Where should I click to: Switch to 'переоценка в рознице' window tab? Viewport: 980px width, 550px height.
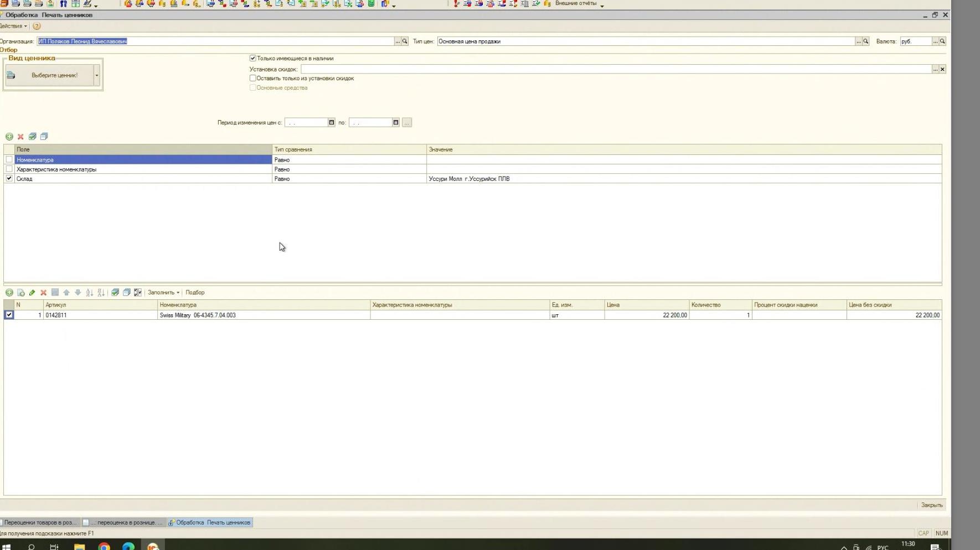(x=123, y=522)
